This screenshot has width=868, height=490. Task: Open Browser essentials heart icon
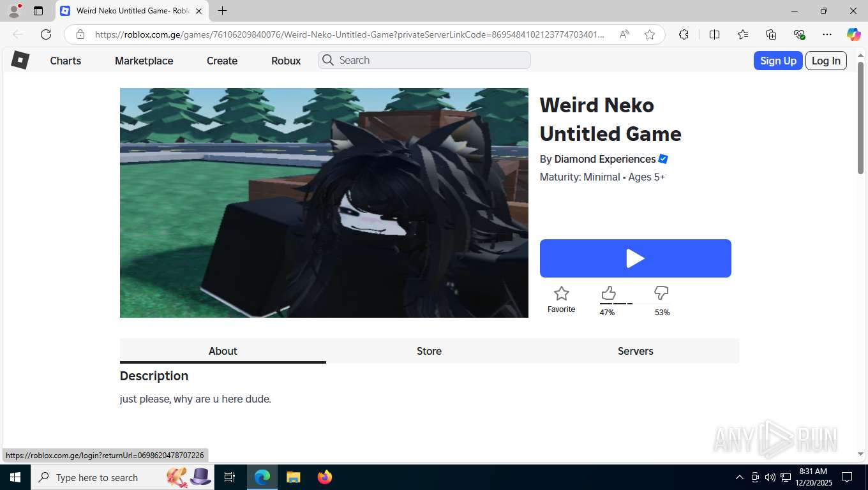point(799,34)
